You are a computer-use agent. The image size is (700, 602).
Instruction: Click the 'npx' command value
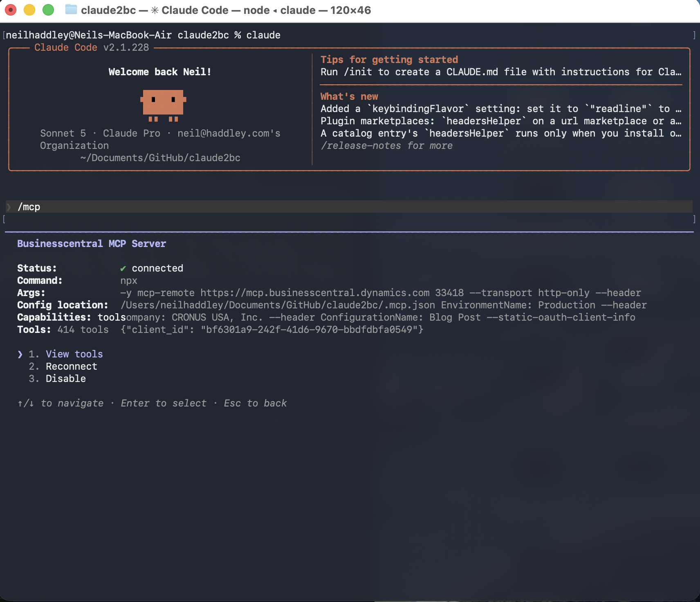[x=129, y=281]
